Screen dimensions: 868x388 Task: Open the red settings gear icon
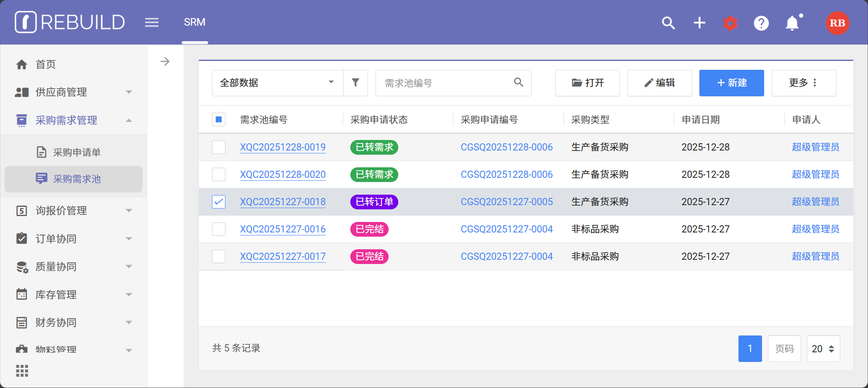(730, 23)
